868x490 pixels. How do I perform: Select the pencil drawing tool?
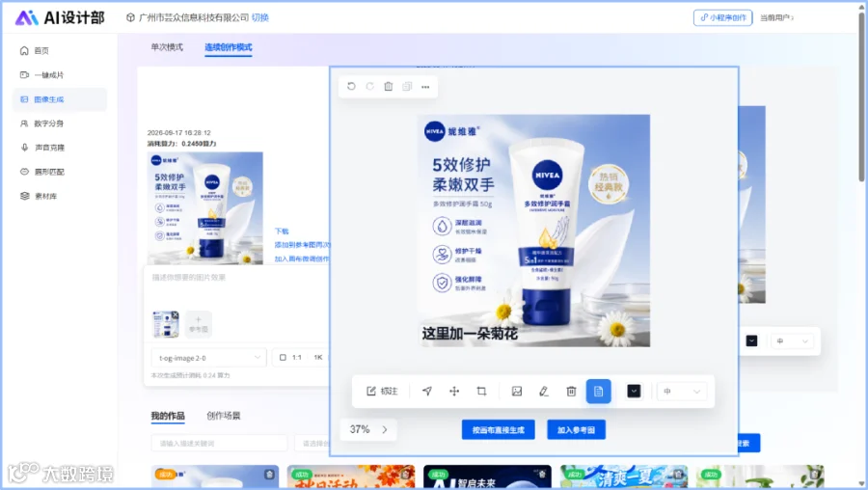pyautogui.click(x=544, y=392)
